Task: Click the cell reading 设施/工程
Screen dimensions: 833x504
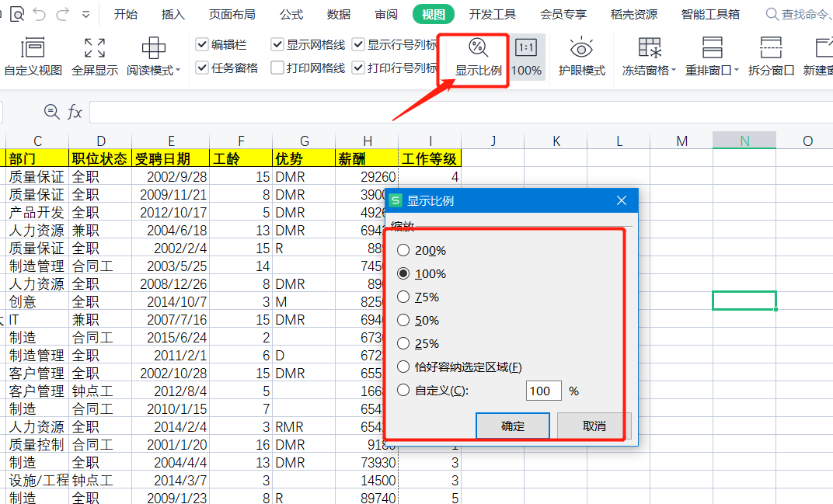Action: tap(37, 480)
